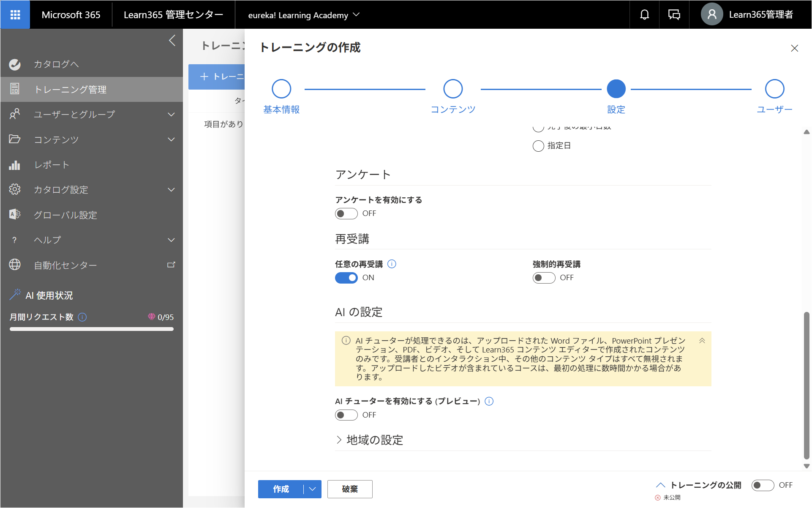
Task: Show info for 月間リクエスト数
Action: [x=83, y=317]
